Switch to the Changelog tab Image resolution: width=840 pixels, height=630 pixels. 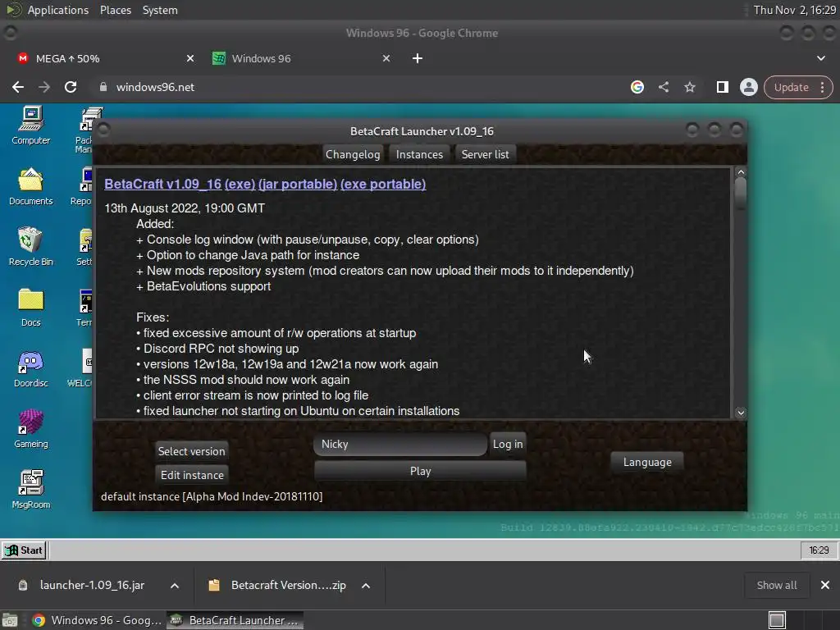pyautogui.click(x=353, y=154)
